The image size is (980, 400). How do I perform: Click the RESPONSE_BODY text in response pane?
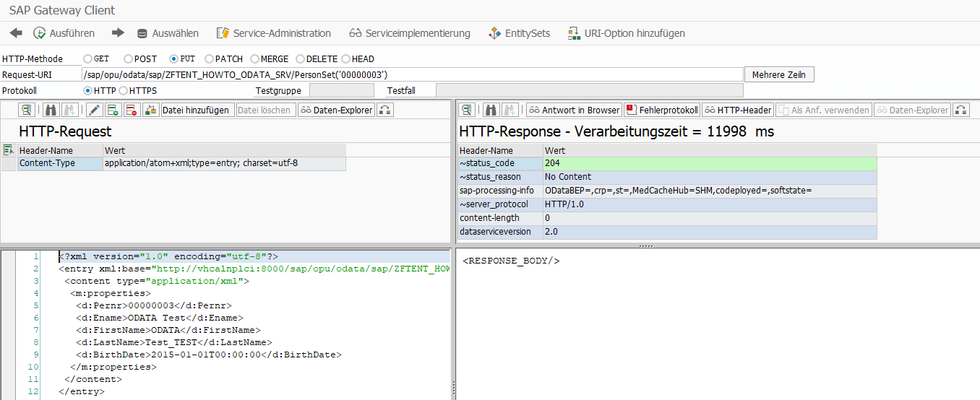tap(511, 261)
